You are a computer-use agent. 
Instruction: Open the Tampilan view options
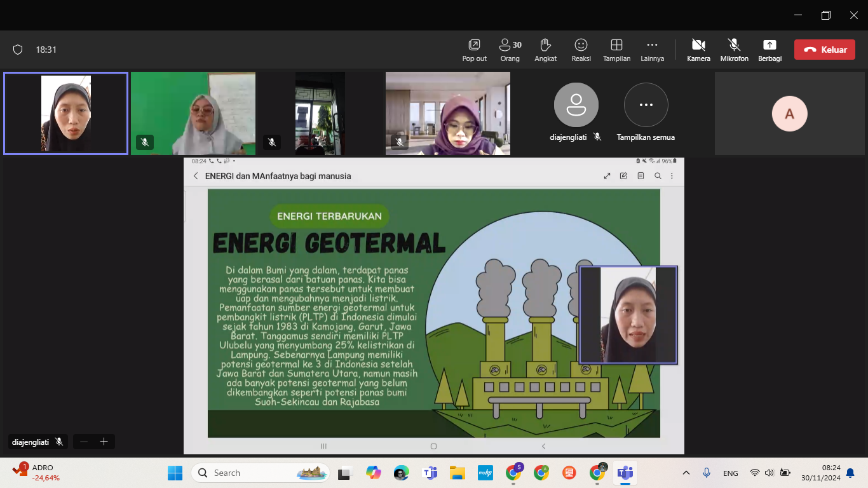(616, 50)
